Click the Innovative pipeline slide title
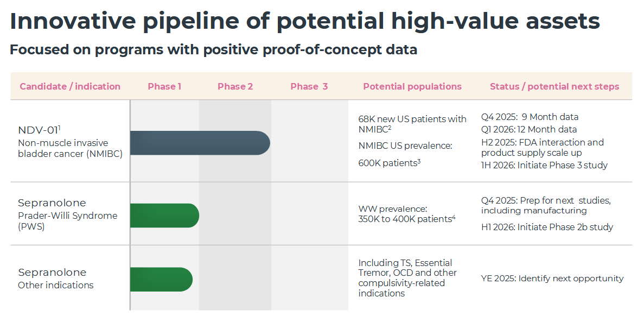This screenshot has height=316, width=644. (305, 21)
